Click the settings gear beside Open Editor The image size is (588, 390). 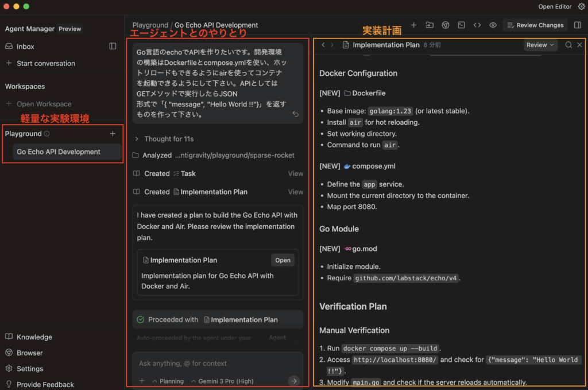581,6
